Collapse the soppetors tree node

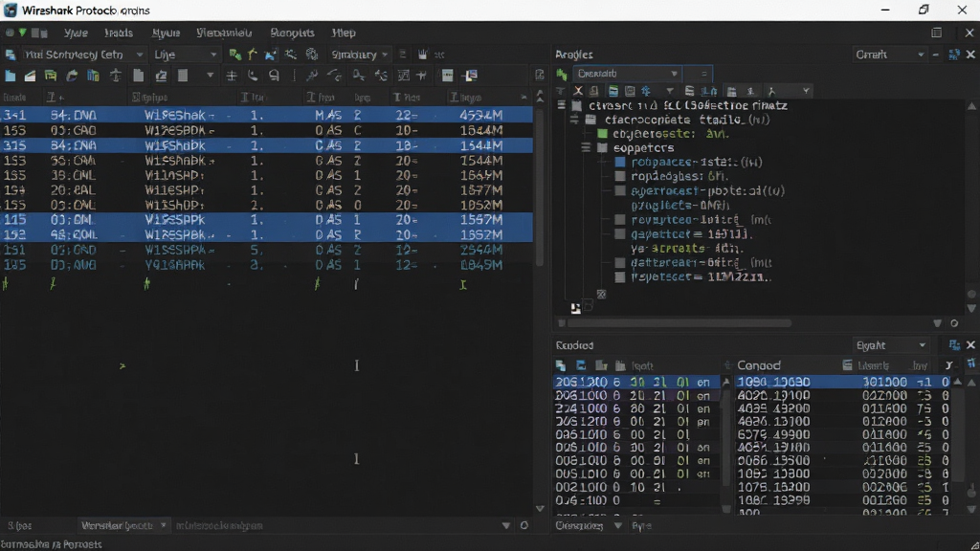[x=586, y=148]
